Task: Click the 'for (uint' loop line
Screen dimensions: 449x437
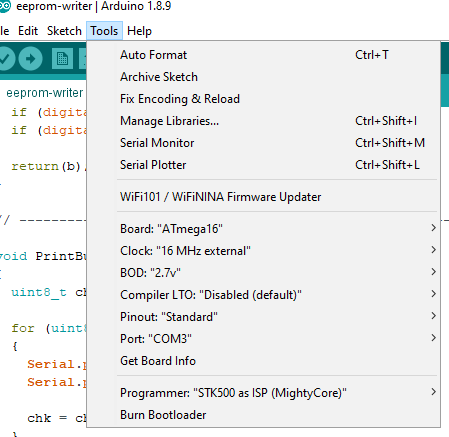Action: pos(49,328)
